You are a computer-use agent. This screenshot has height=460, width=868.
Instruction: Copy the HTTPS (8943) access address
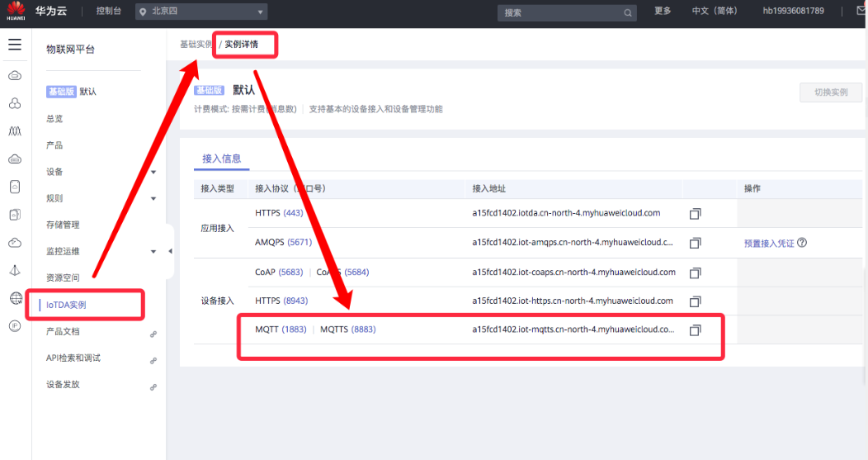click(x=695, y=301)
